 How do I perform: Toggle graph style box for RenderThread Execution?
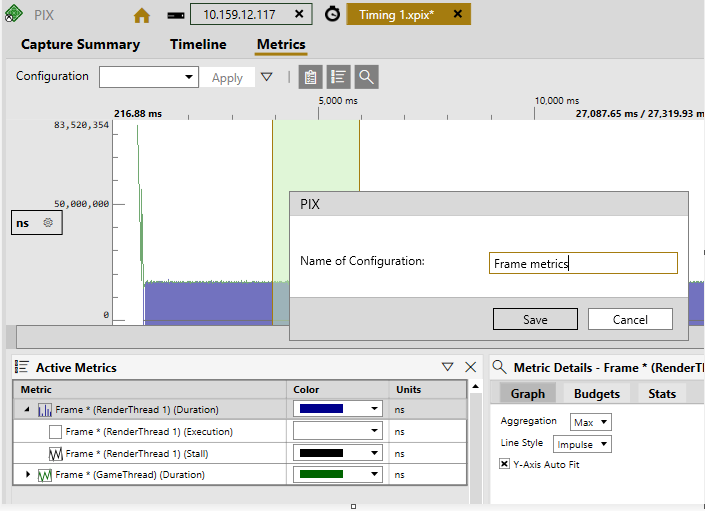pos(55,432)
